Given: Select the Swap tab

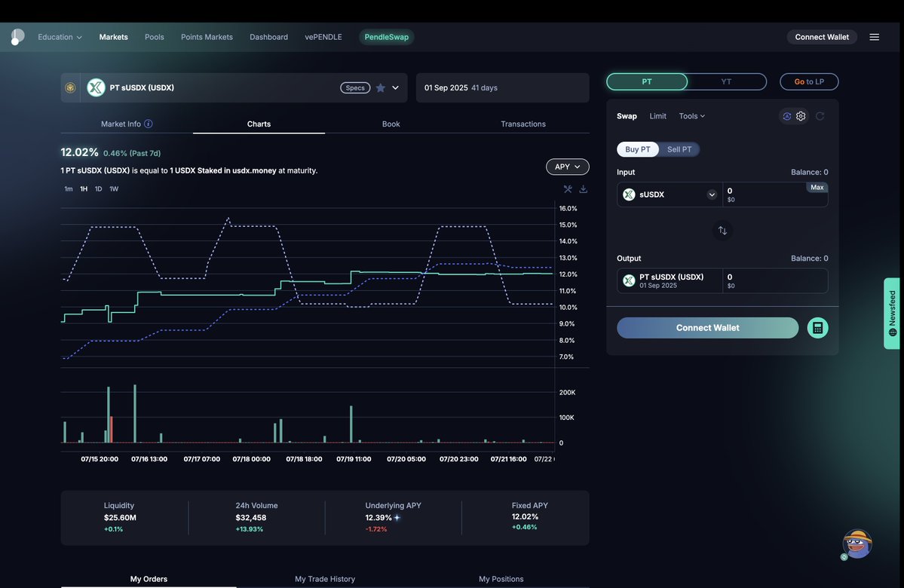Looking at the screenshot, I should click(627, 116).
